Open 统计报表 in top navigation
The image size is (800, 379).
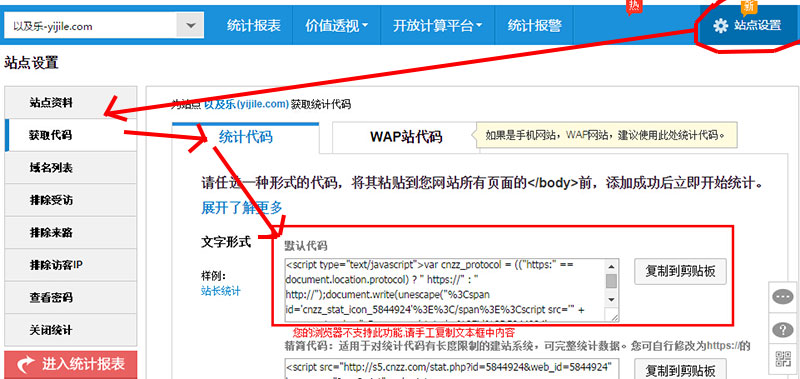point(254,26)
